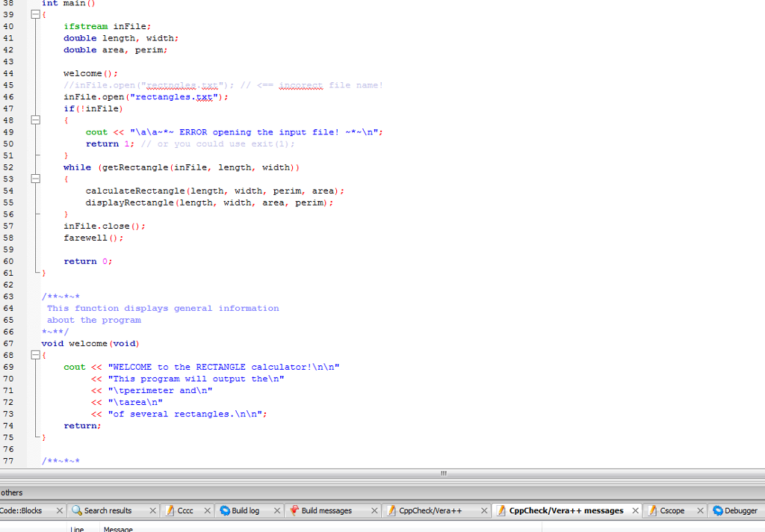Switch to the Debugger tab
The image size is (765, 532).
coord(740,510)
